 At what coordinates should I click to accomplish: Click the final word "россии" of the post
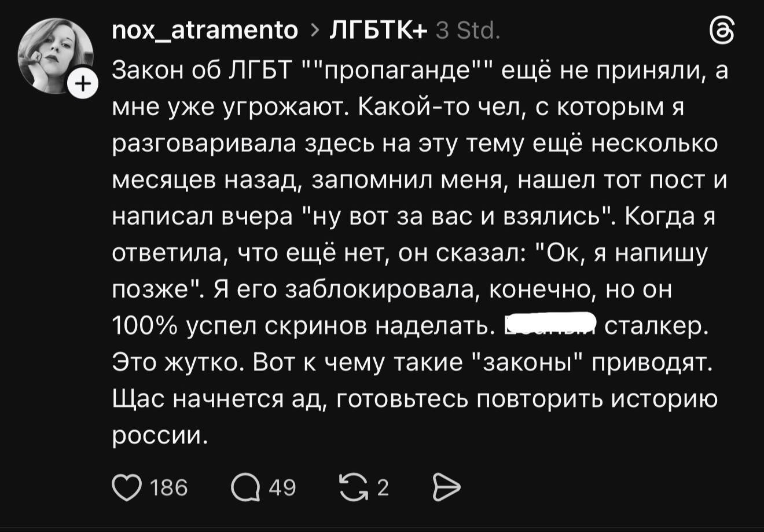point(159,435)
